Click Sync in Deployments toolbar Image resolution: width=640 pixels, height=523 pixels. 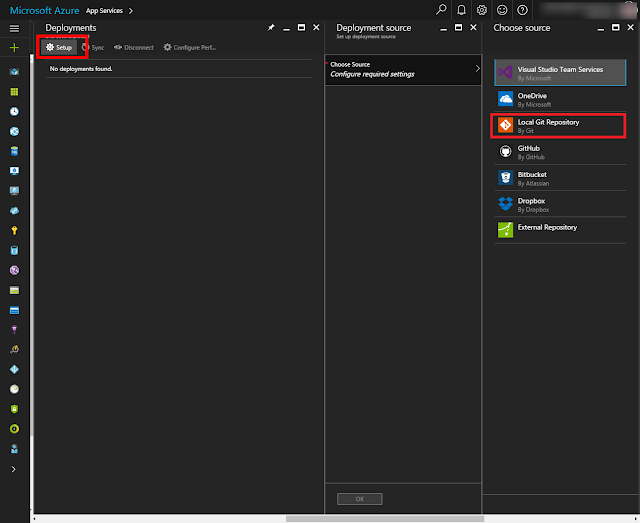[93, 47]
